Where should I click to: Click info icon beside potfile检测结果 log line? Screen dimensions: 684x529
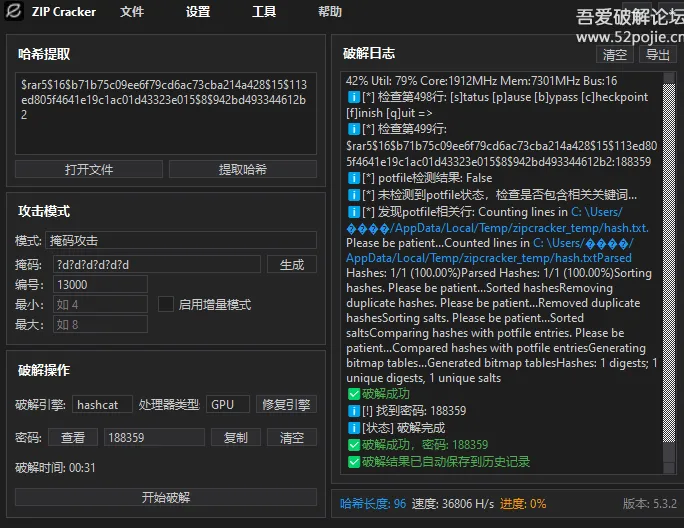pos(353,178)
